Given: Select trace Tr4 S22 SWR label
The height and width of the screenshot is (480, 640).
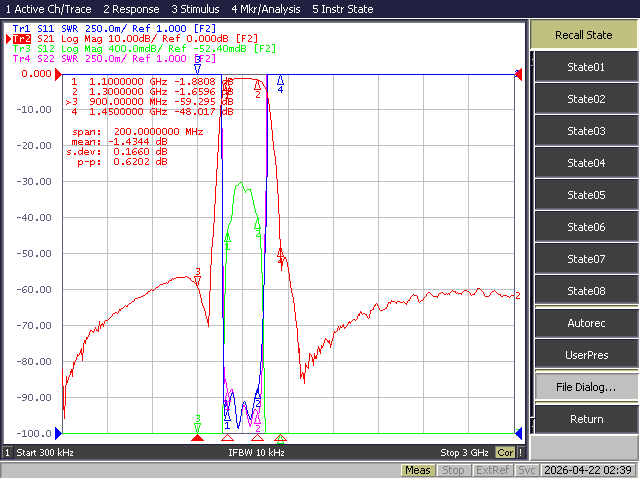Looking at the screenshot, I should [x=114, y=58].
